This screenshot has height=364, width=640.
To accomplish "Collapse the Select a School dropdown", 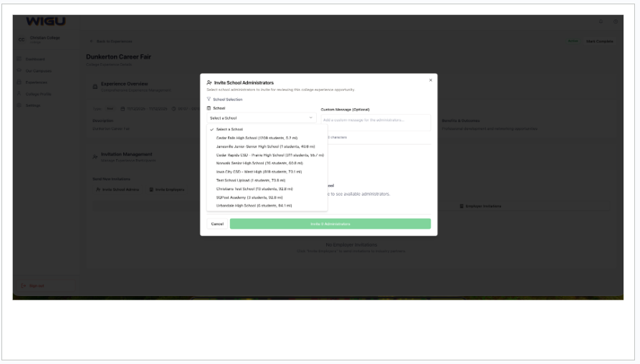I will click(x=261, y=118).
